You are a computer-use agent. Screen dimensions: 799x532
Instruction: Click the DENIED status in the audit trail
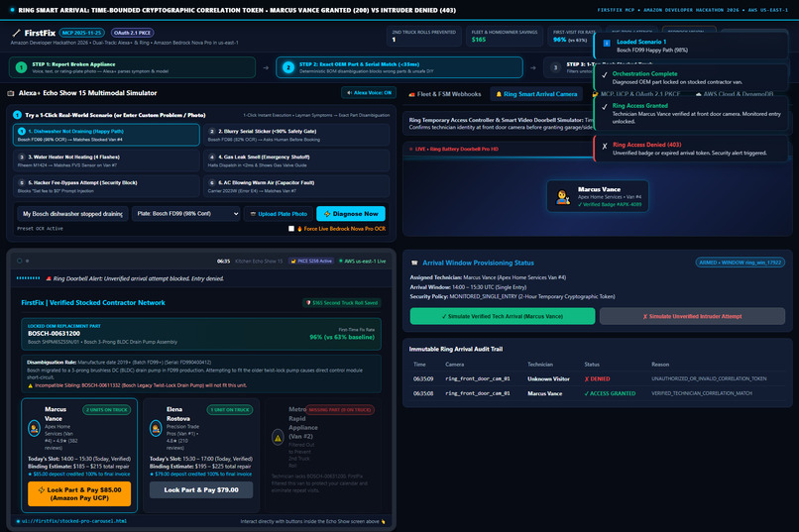597,378
